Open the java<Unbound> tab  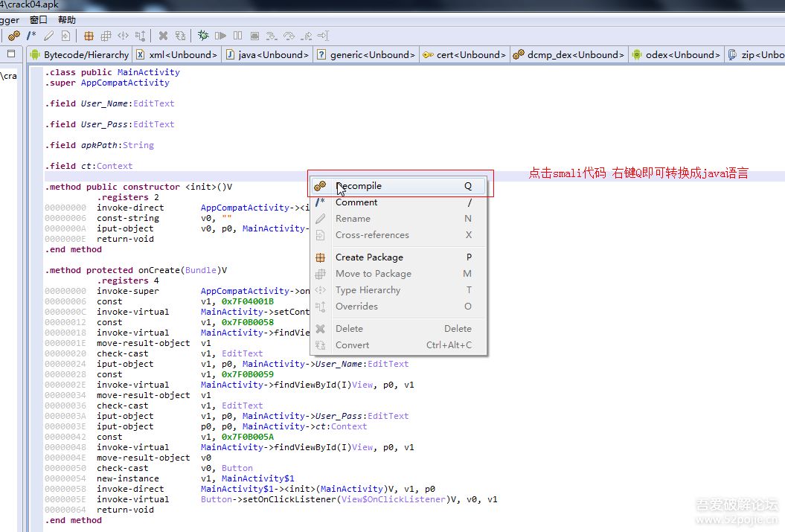point(273,54)
